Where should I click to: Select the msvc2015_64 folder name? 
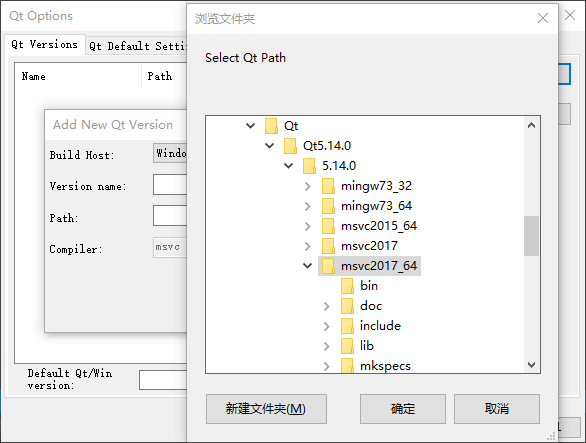pos(379,226)
